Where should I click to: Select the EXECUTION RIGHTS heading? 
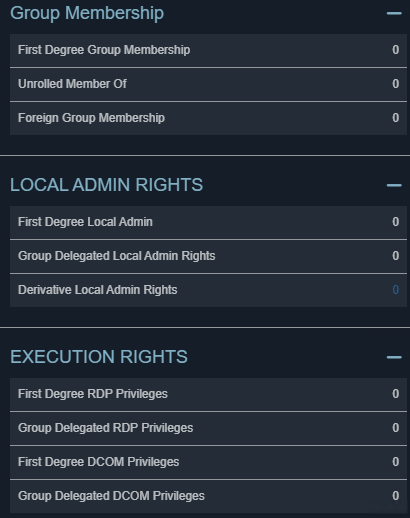(99, 357)
